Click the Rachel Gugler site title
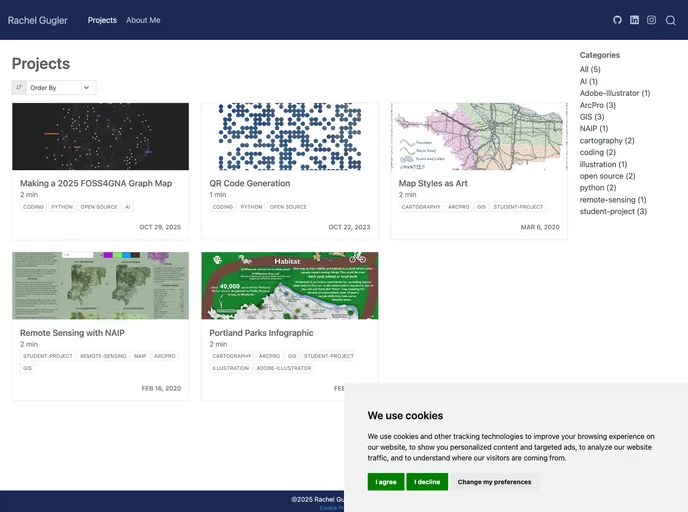This screenshot has width=688, height=512. [x=38, y=20]
